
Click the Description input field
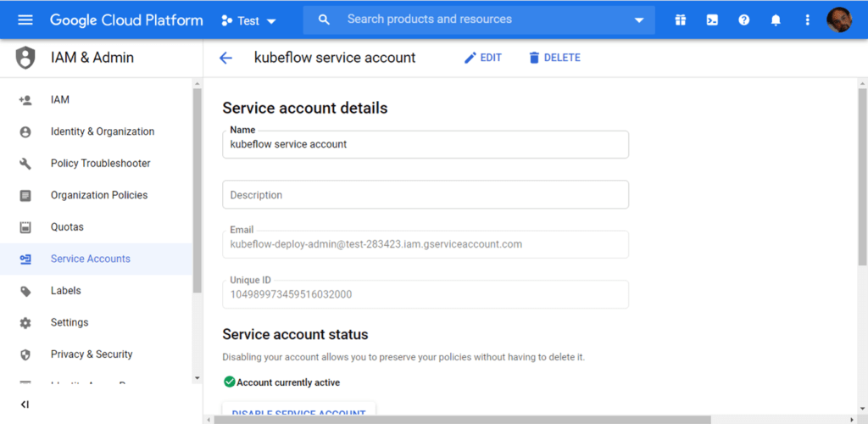pos(426,195)
